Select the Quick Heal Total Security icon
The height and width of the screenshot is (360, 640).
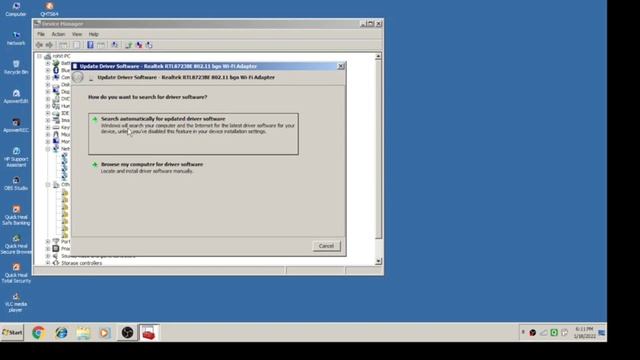pos(16,273)
